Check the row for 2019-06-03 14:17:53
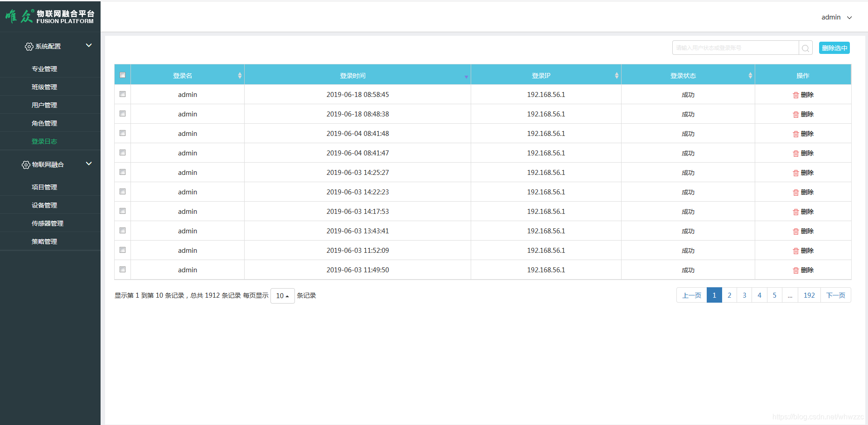This screenshot has height=425, width=868. pos(122,211)
